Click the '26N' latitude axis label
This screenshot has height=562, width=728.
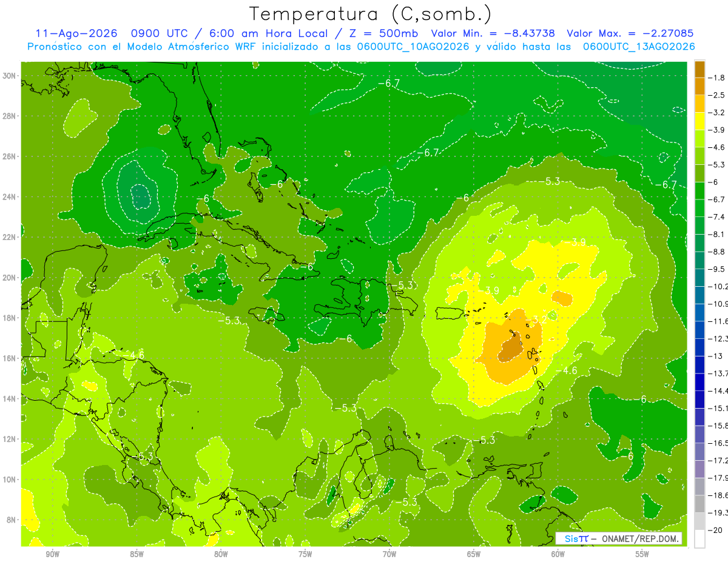pyautogui.click(x=10, y=156)
